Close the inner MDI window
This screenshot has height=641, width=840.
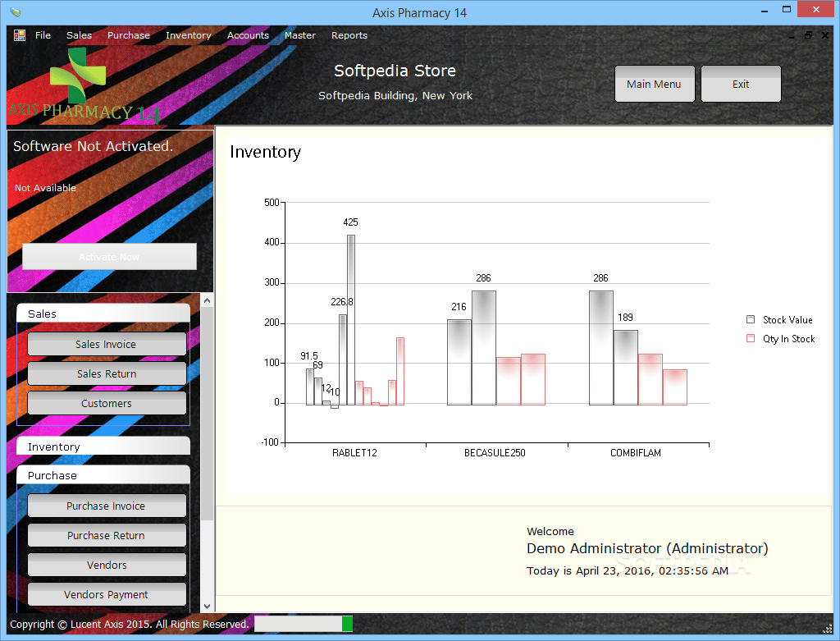click(x=825, y=35)
